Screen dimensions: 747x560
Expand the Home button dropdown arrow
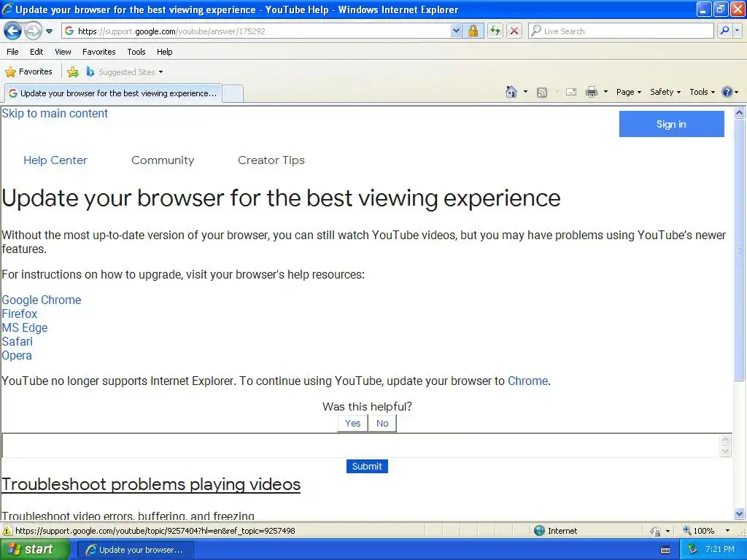click(x=525, y=92)
